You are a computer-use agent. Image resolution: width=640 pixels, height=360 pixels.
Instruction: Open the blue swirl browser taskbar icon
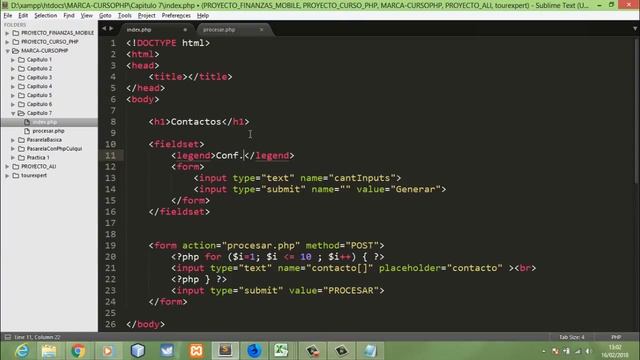click(254, 351)
